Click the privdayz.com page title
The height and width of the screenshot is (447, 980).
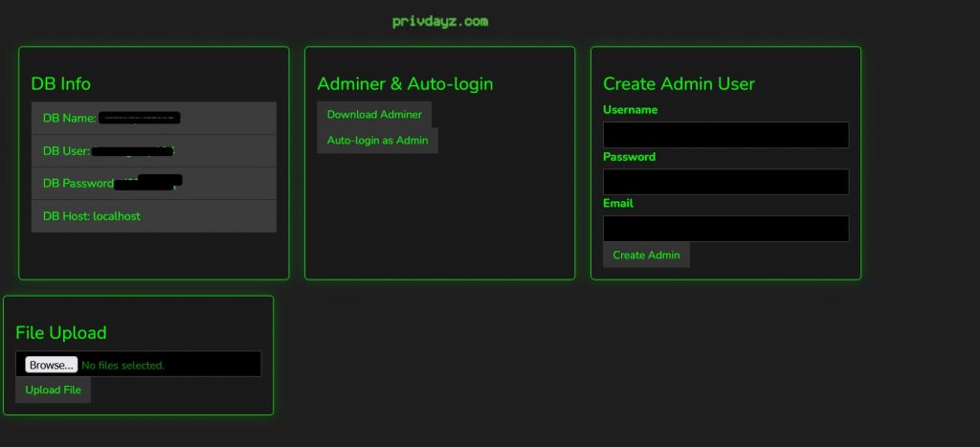440,20
